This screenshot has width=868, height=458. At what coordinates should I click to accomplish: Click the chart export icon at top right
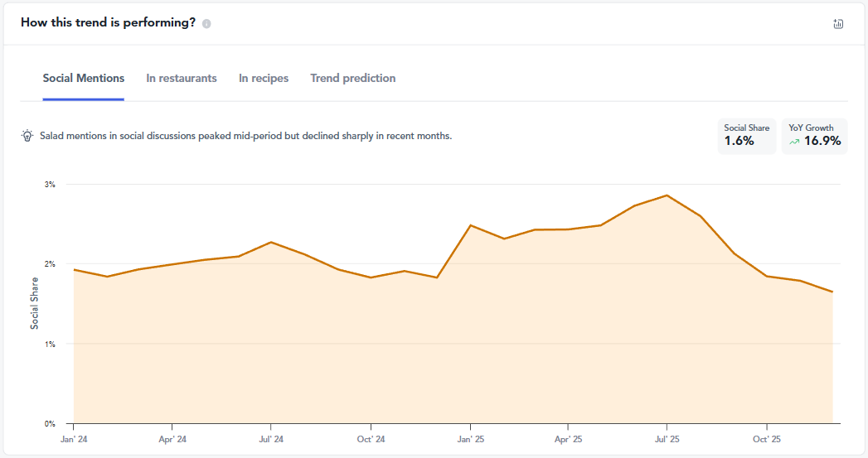click(838, 24)
